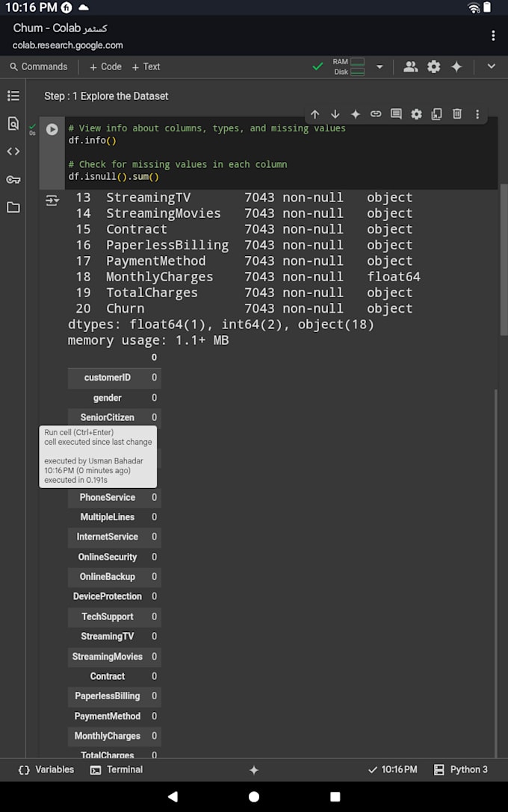The height and width of the screenshot is (812, 508).
Task: Move cell up with arrow icon
Action: (x=315, y=114)
